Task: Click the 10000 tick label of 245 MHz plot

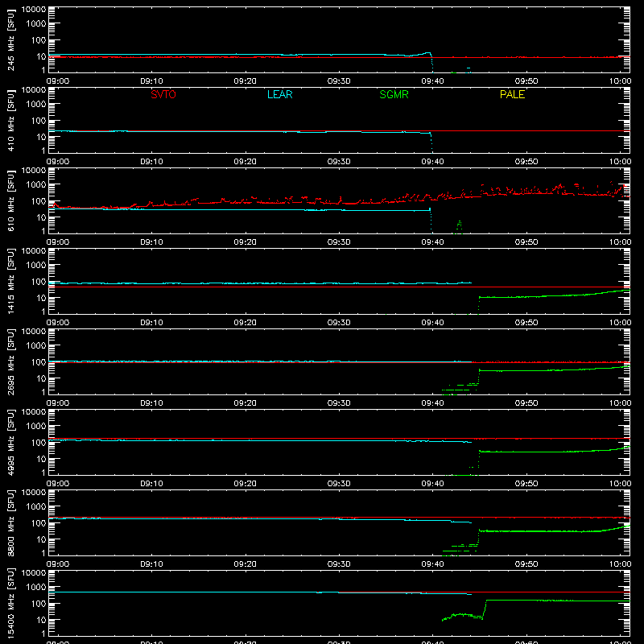Action: pyautogui.click(x=34, y=10)
